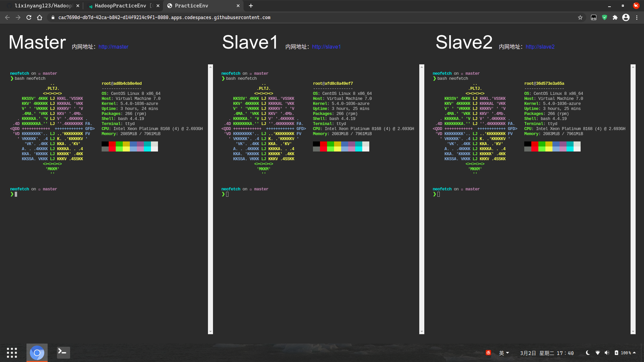Toggle night mode moon icon
Viewport: 644px width, 362px height.
click(x=588, y=353)
